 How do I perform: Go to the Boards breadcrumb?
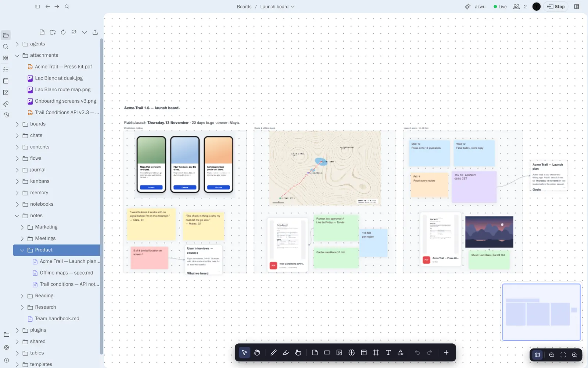point(244,7)
